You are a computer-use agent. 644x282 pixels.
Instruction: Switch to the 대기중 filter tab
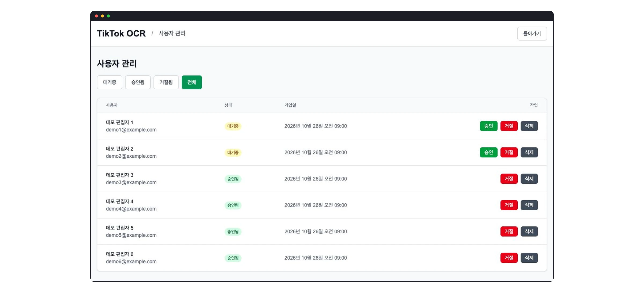coord(109,82)
